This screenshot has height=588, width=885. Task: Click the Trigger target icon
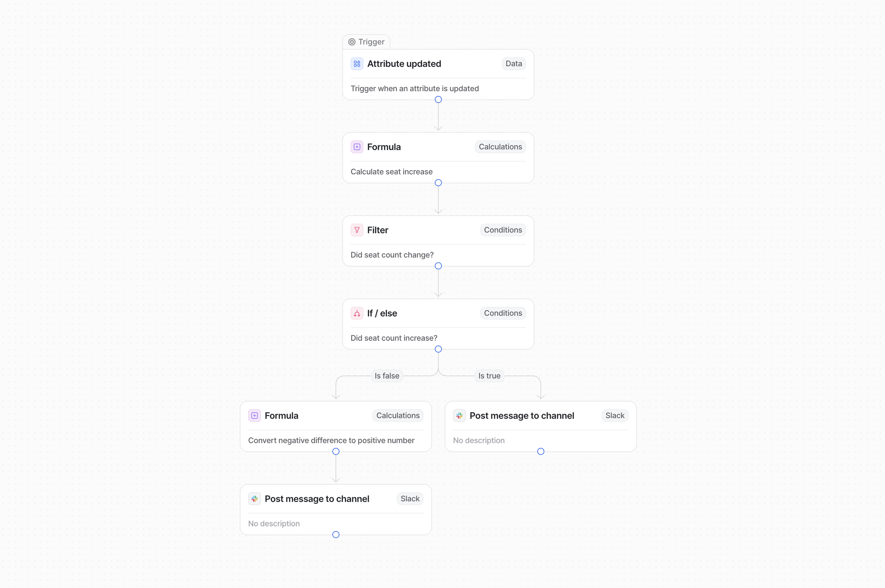[x=352, y=42]
